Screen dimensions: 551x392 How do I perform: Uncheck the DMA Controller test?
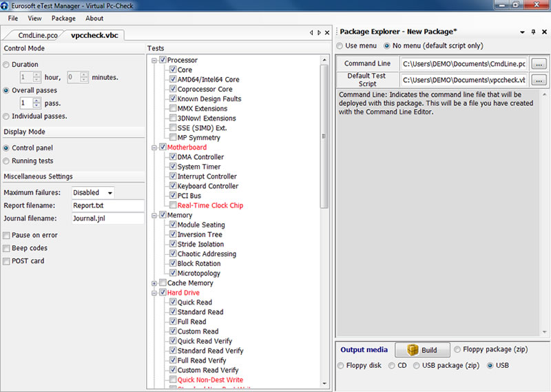pos(173,156)
